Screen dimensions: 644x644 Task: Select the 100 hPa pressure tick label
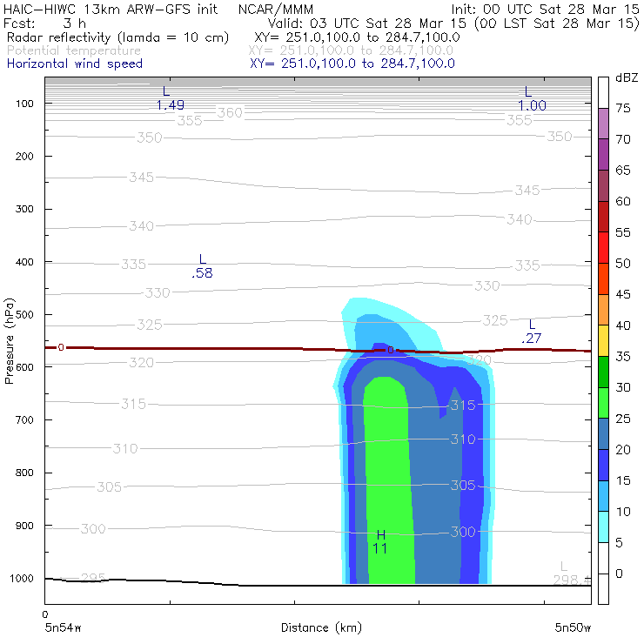point(24,104)
